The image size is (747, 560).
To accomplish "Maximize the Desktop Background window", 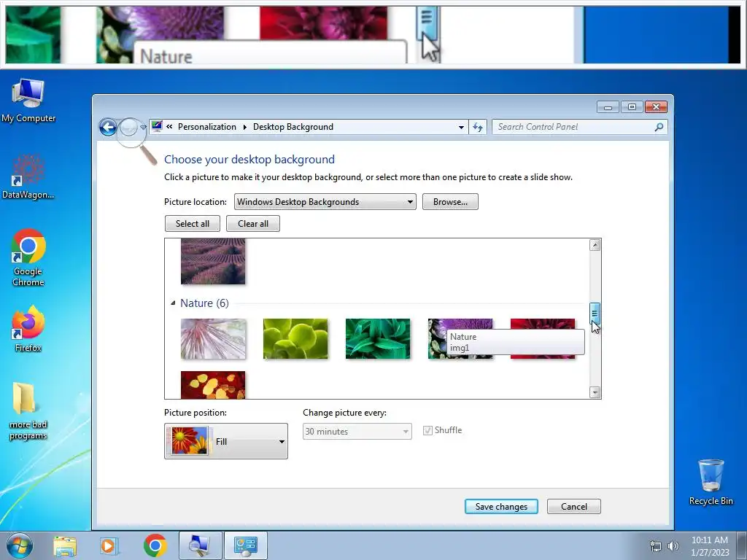I will [632, 107].
